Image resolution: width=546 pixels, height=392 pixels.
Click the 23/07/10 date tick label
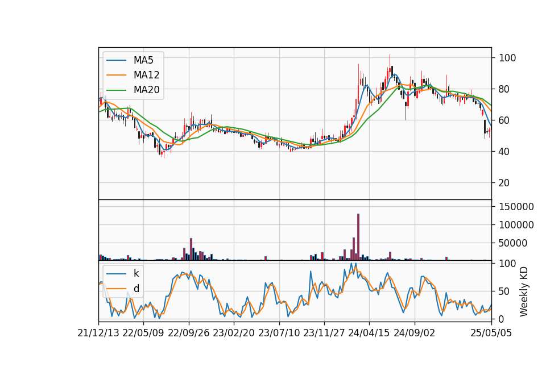(x=279, y=333)
